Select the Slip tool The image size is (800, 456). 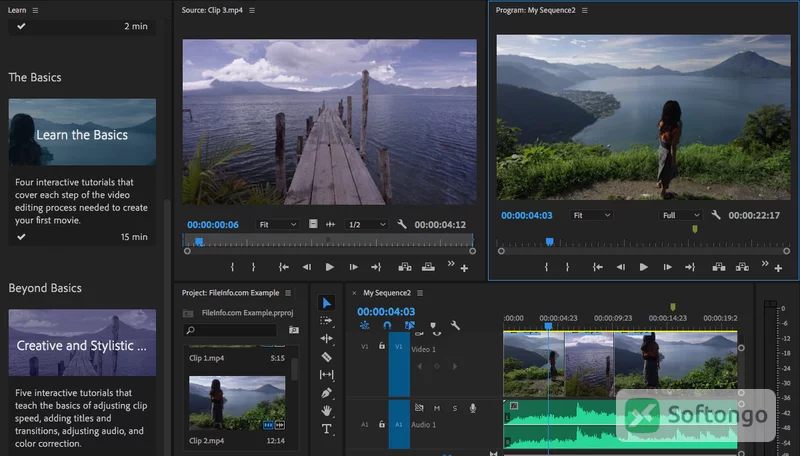pos(327,375)
